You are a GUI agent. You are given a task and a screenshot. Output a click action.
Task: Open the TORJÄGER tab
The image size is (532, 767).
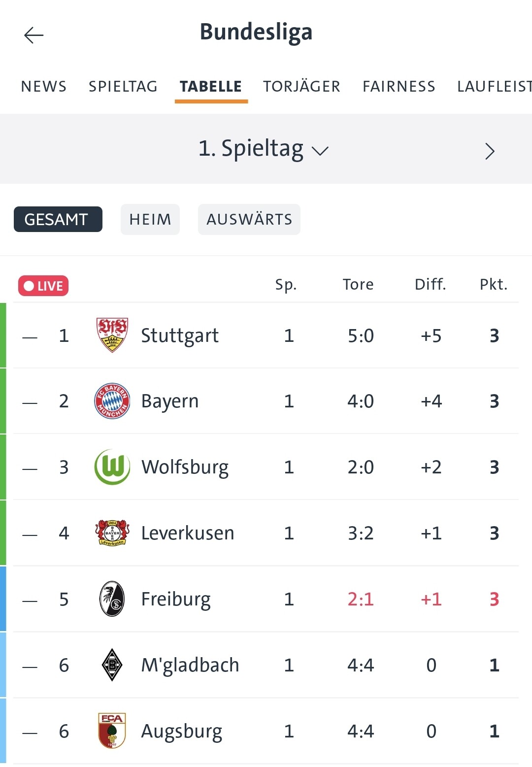pos(301,87)
